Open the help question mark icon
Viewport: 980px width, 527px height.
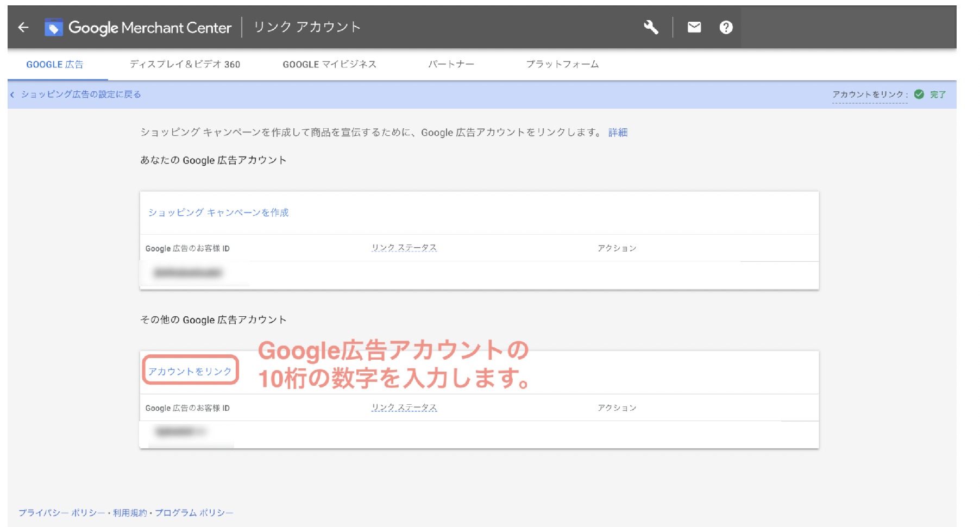click(726, 27)
